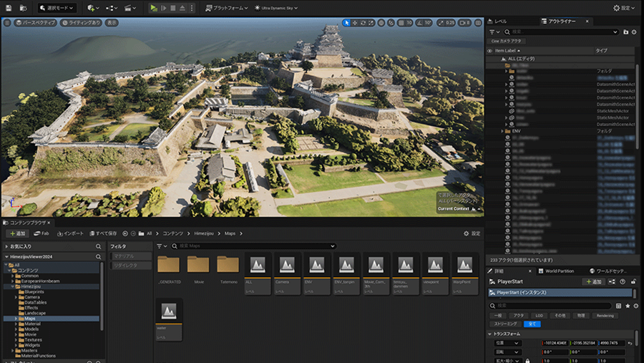Switch to the World Partition tab
The image size is (644, 363).
(x=559, y=271)
